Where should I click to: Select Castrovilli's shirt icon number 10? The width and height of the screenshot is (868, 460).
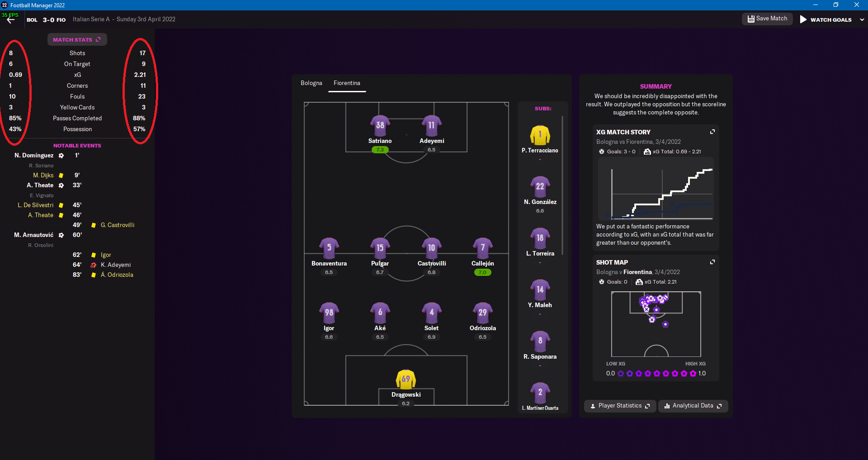tap(432, 248)
